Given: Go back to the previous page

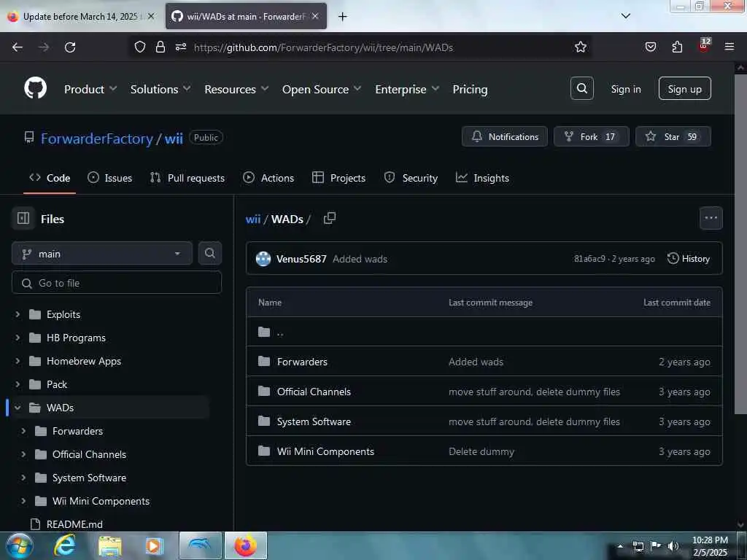Looking at the screenshot, I should (18, 47).
